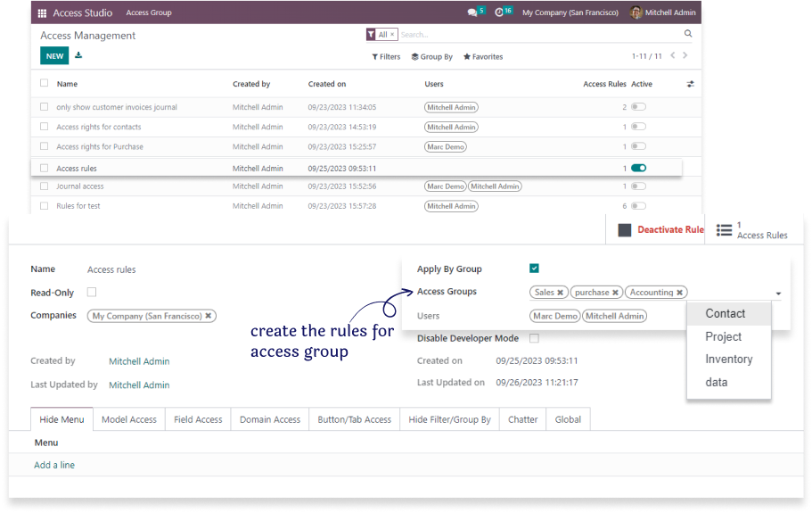The width and height of the screenshot is (812, 513).
Task: Click the search magnifier icon
Action: pyautogui.click(x=687, y=34)
